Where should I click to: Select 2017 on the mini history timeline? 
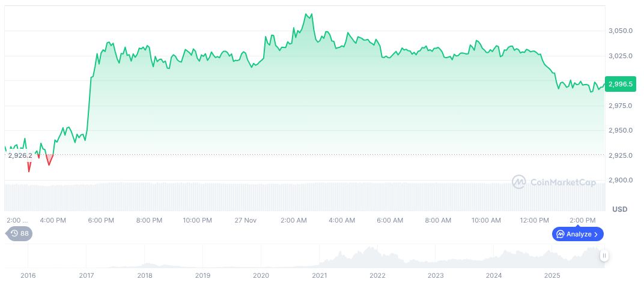[x=86, y=275]
